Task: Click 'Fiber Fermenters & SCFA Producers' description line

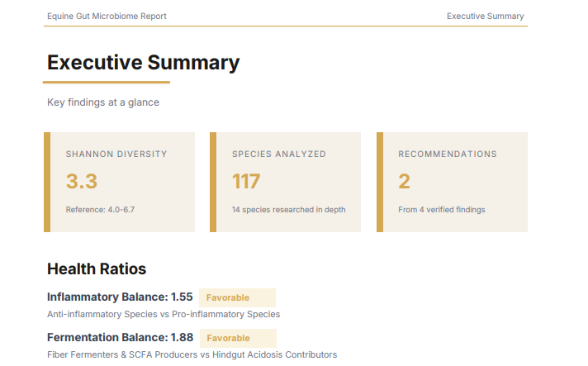Action: pos(192,354)
